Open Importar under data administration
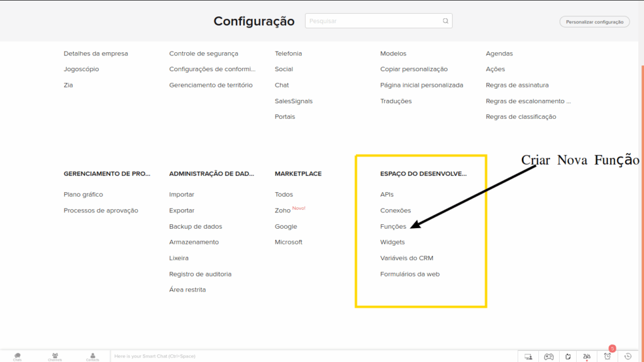 click(x=182, y=194)
